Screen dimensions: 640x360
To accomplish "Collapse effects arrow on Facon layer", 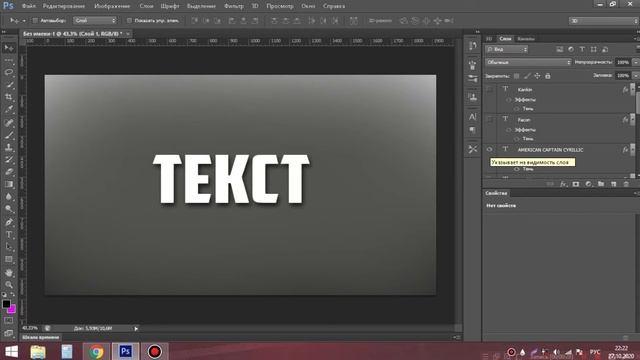I will pos(633,120).
